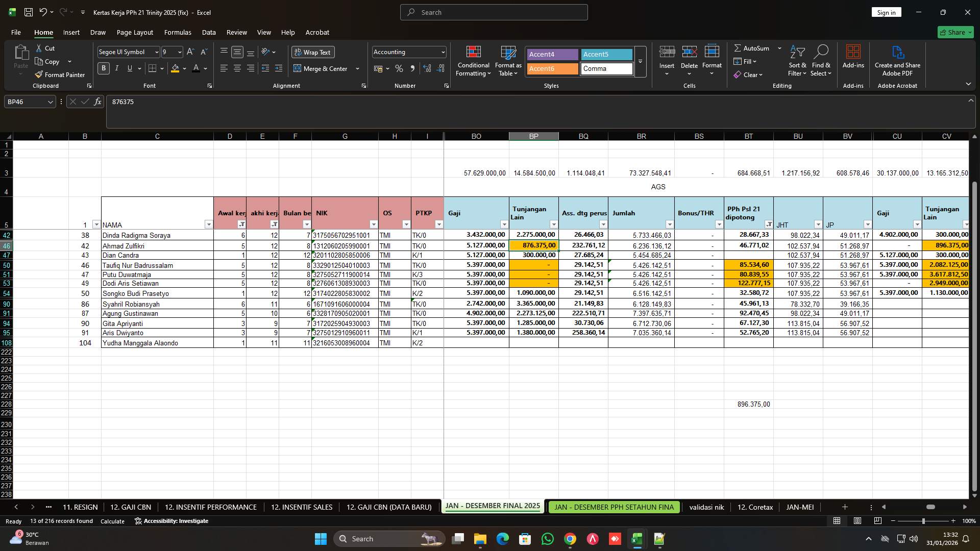Select the Format Painter tool

click(60, 74)
